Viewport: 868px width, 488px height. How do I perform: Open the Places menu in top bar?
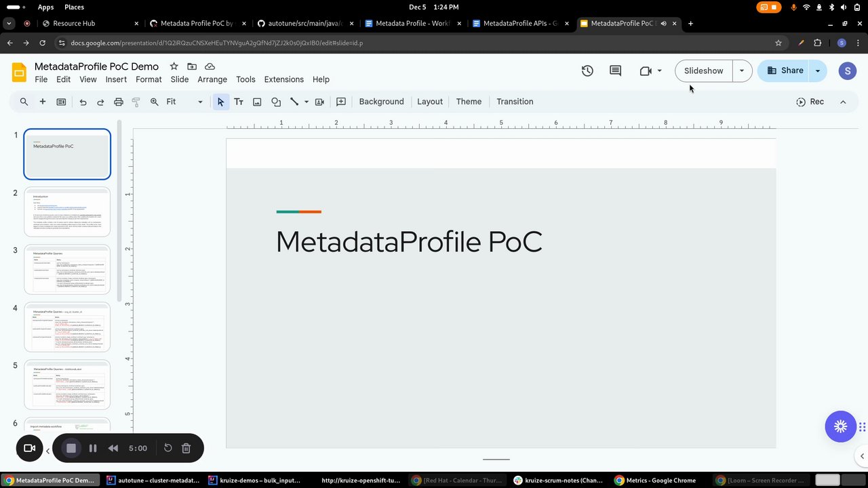point(74,7)
